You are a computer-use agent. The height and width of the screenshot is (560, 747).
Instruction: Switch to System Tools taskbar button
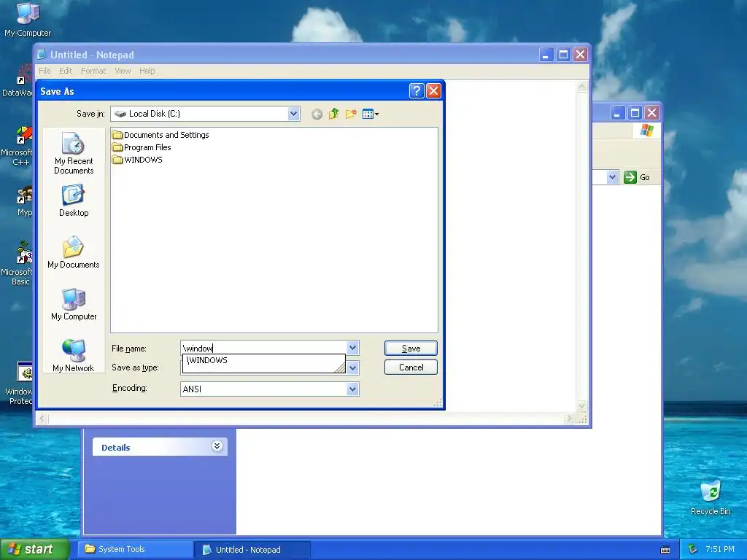(x=134, y=550)
